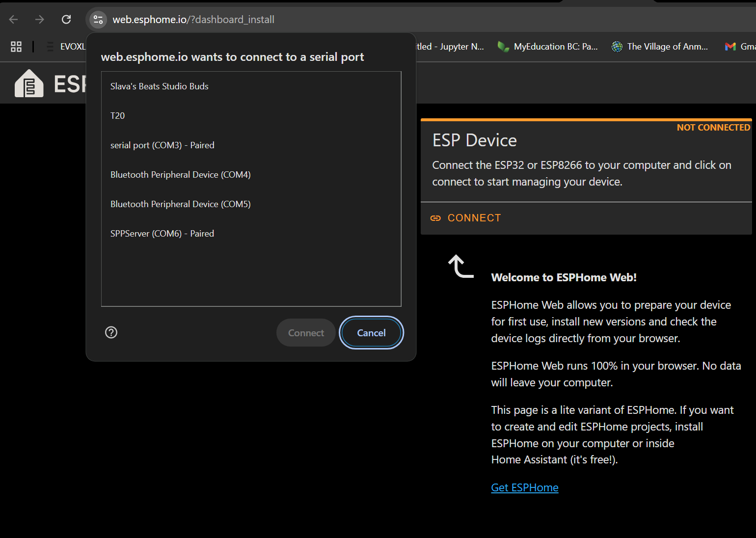Image resolution: width=756 pixels, height=538 pixels.
Task: Open the apps grid in bookmarks bar
Action: pos(16,47)
